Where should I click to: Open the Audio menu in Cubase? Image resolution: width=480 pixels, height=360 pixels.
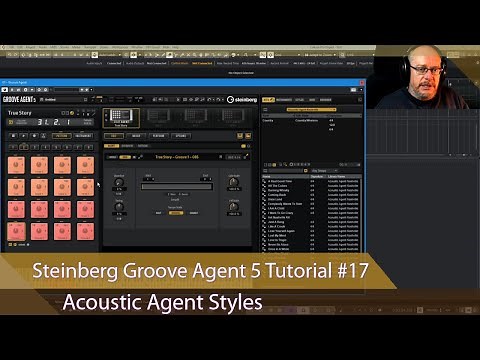(x=43, y=47)
